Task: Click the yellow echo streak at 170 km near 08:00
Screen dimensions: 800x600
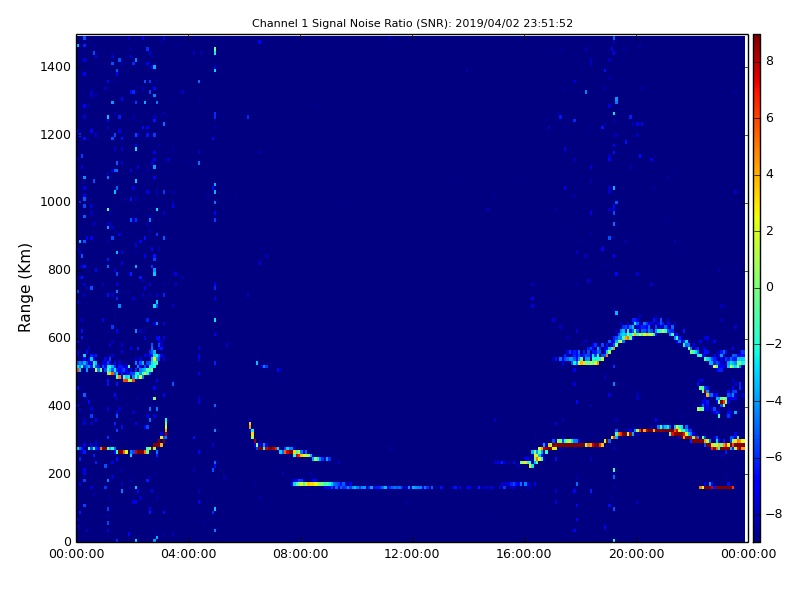Action: tap(313, 484)
